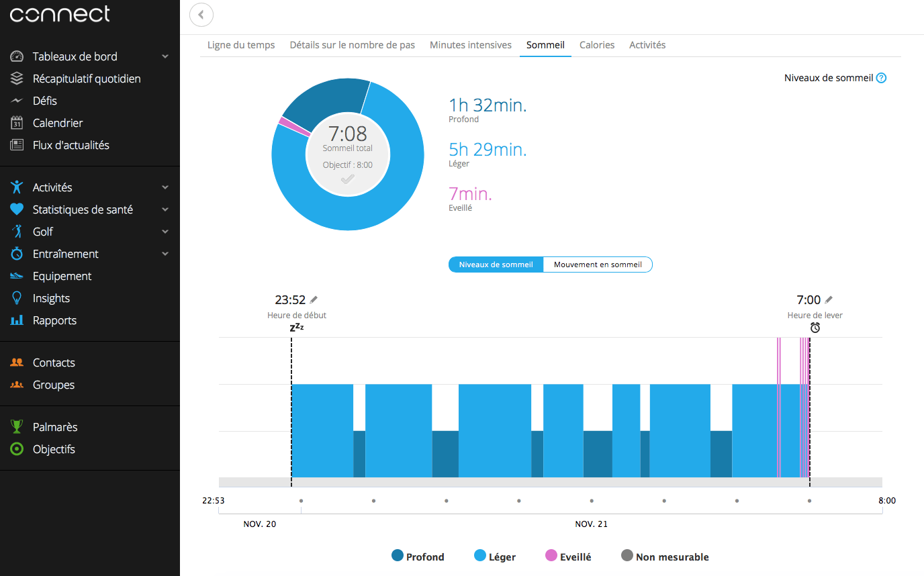Click the Défis sidebar icon
This screenshot has height=576, width=924.
coord(16,100)
